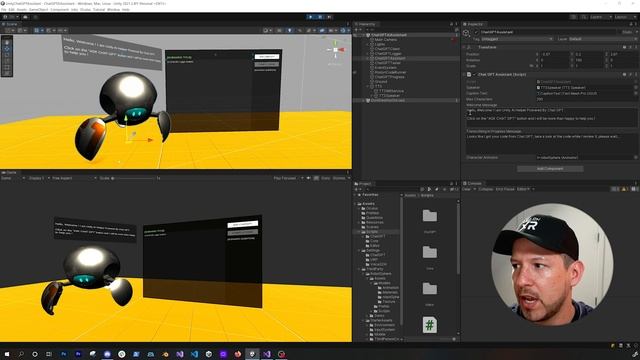640x360 pixels.
Task: Click the Add Component button
Action: pyautogui.click(x=550, y=169)
